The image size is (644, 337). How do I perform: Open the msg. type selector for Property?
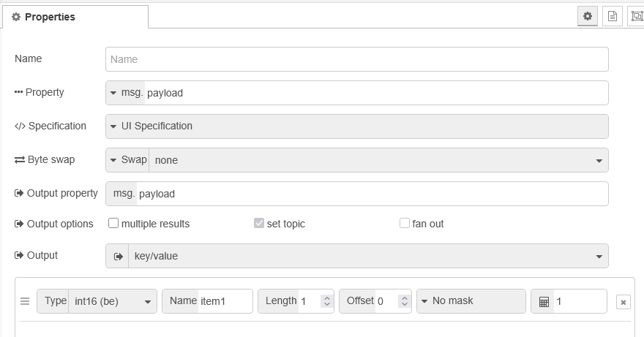click(x=126, y=93)
